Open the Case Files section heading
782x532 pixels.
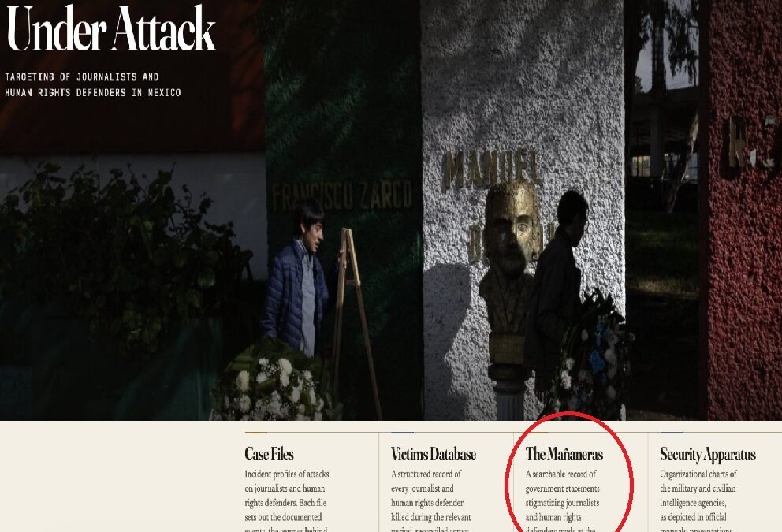(x=269, y=454)
